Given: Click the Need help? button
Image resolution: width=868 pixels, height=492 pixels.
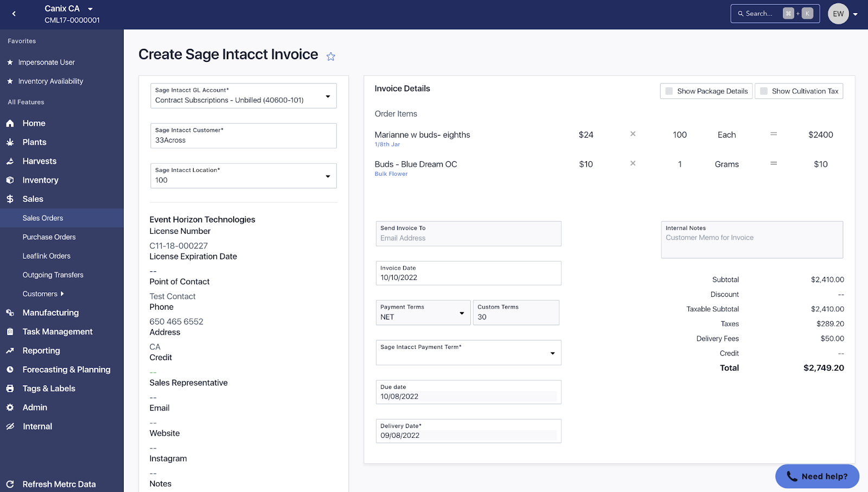Looking at the screenshot, I should tap(817, 476).
